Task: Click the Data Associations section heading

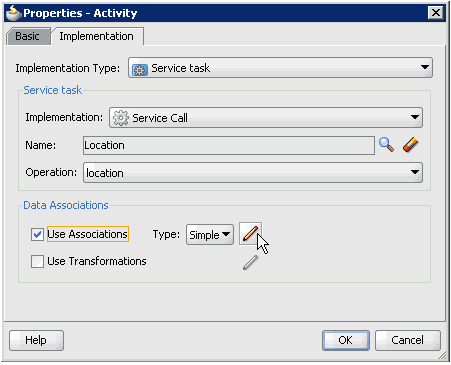Action: pos(66,205)
